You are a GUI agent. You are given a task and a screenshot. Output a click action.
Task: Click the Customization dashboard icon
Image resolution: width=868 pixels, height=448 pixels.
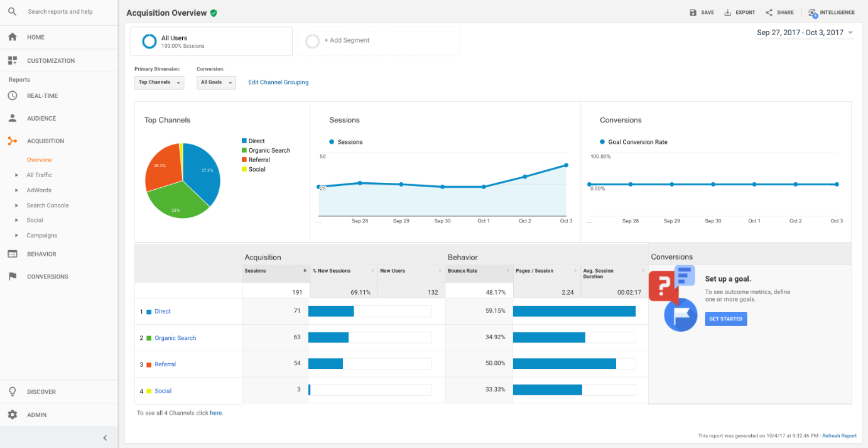coord(12,61)
